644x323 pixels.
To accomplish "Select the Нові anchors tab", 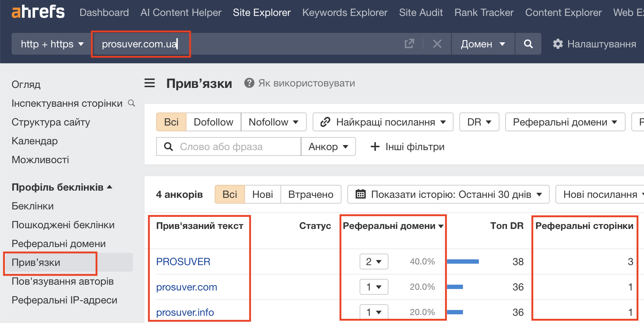I will 263,194.
